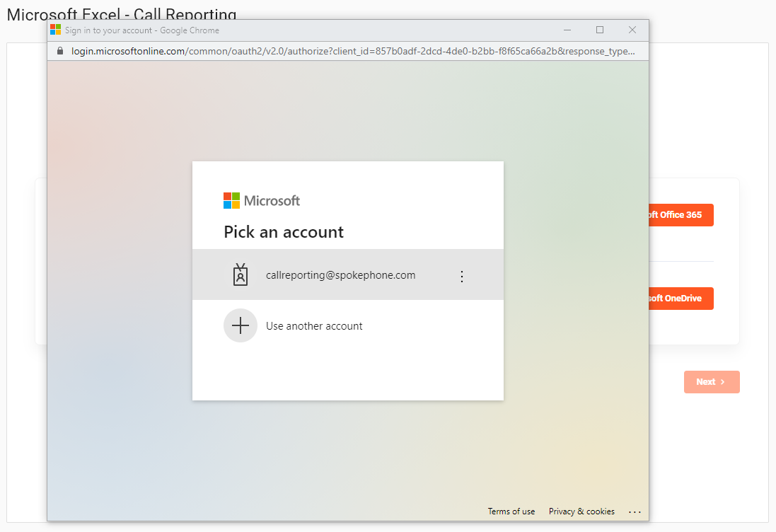Open the options menu for callreporting account

[462, 276]
